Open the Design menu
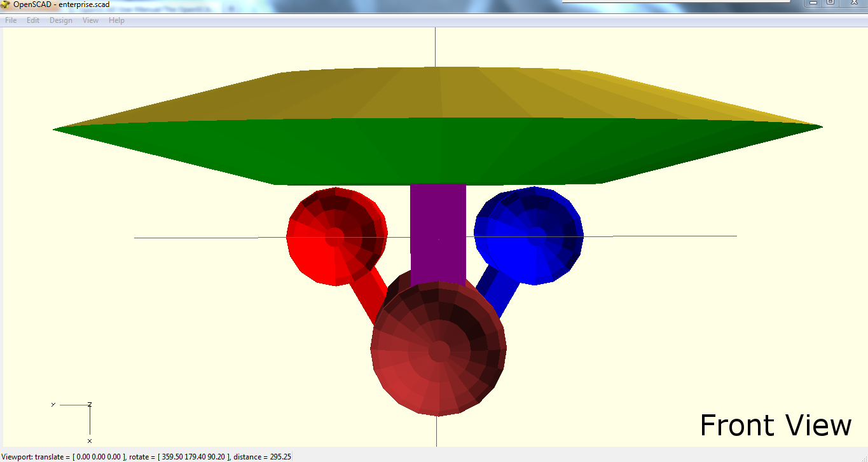 (x=61, y=20)
